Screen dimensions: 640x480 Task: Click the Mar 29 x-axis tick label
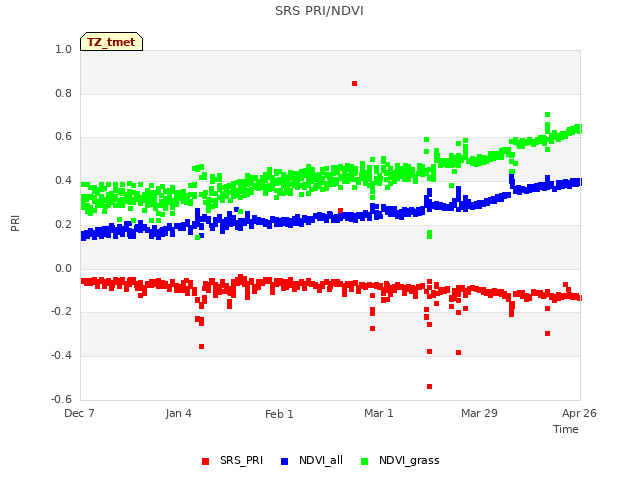pos(479,413)
